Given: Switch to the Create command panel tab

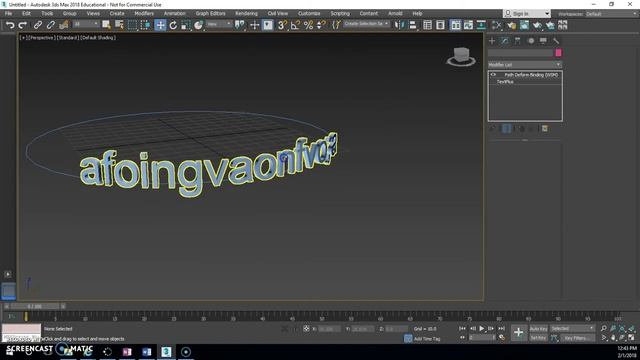Looking at the screenshot, I should click(x=492, y=41).
